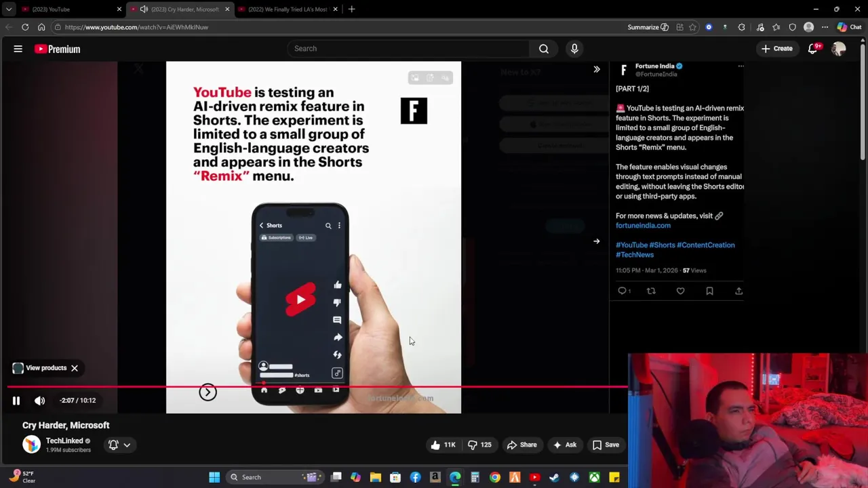Open a new browser tab
Image resolution: width=868 pixels, height=488 pixels.
[x=351, y=9]
